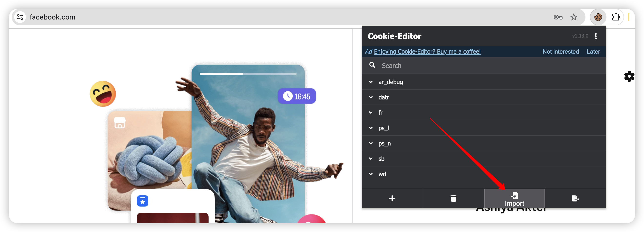Select the ps_n cookie name
This screenshot has width=644, height=232.
(384, 144)
